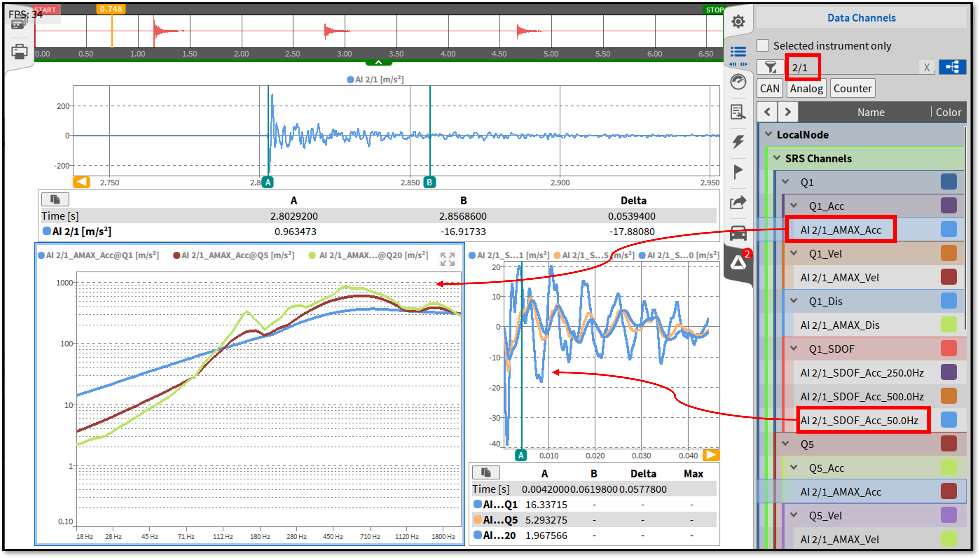This screenshot has height=558, width=980.
Task: Enable Selected instrument only checkbox
Action: (763, 45)
